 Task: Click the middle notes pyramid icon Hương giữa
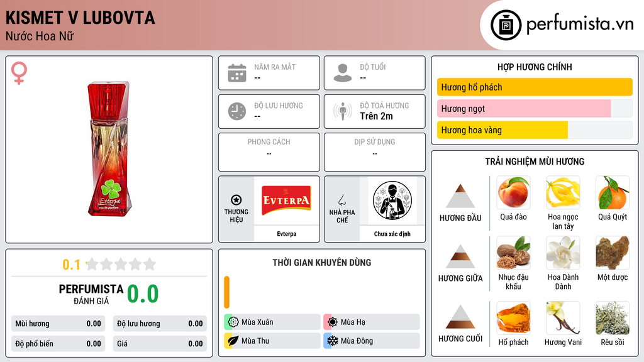point(460,256)
